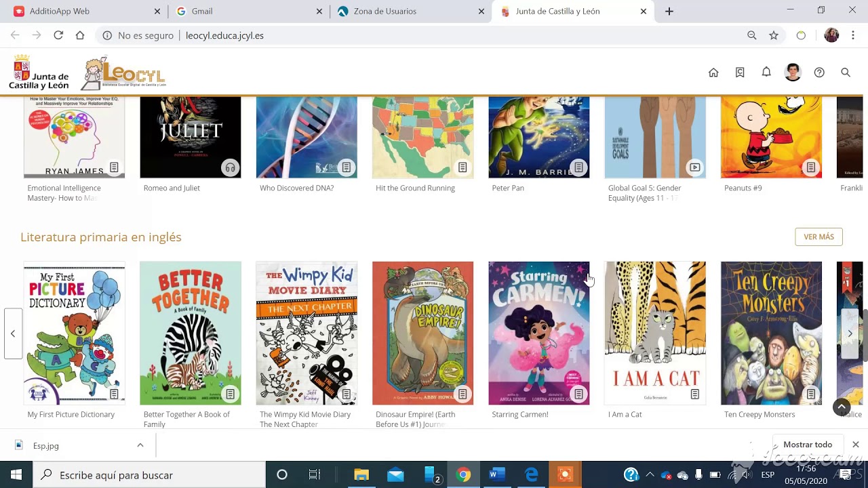Click the Chrome profile avatar
The image size is (868, 488).
tap(831, 35)
